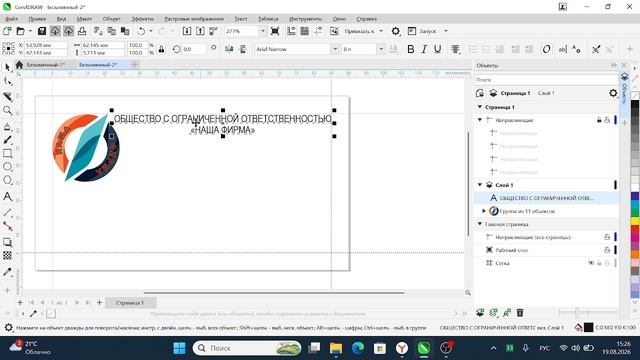Image resolution: width=640 pixels, height=360 pixels.
Task: Click the Windows taskbar search box
Action: [247, 348]
